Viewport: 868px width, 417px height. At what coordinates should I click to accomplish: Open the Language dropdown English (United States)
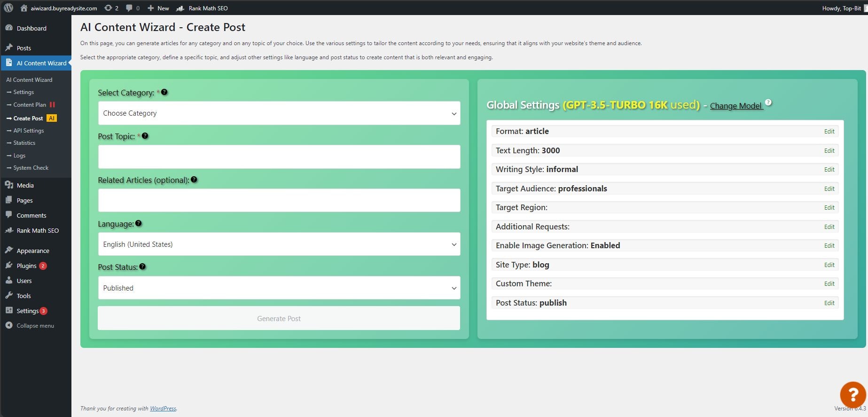pyautogui.click(x=279, y=244)
